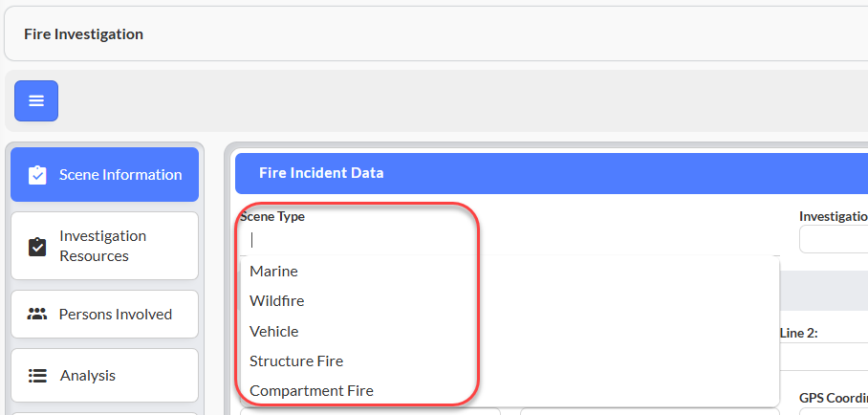Viewport: 868px width, 415px height.
Task: Go to the Persons Involved section
Action: coord(104,315)
